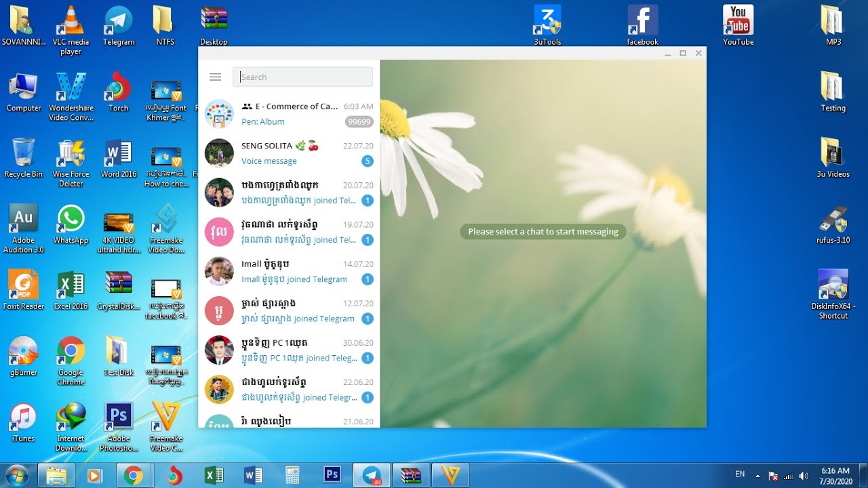Click the volume icon in system tray
868x488 pixels.
click(804, 476)
